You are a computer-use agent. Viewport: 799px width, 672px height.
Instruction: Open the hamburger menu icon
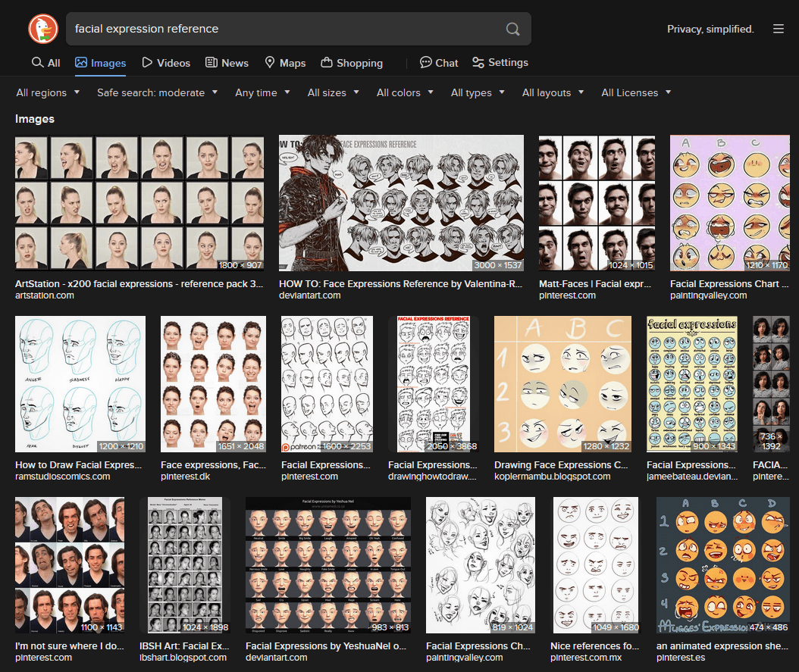pyautogui.click(x=779, y=29)
